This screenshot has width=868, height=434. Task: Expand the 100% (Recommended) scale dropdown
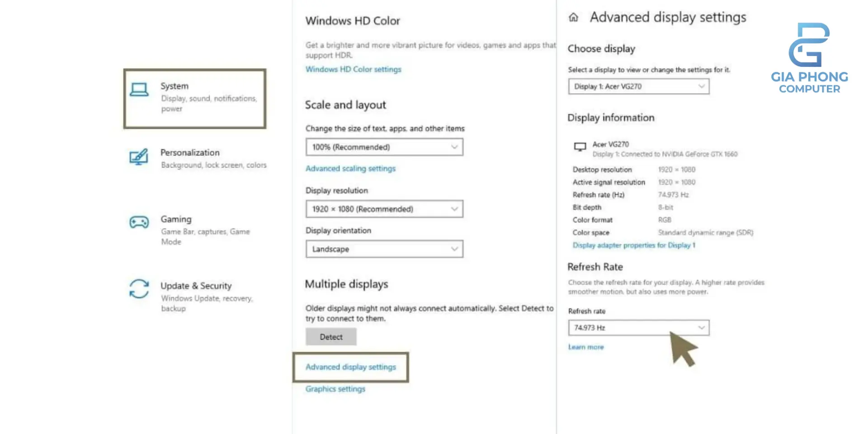384,147
